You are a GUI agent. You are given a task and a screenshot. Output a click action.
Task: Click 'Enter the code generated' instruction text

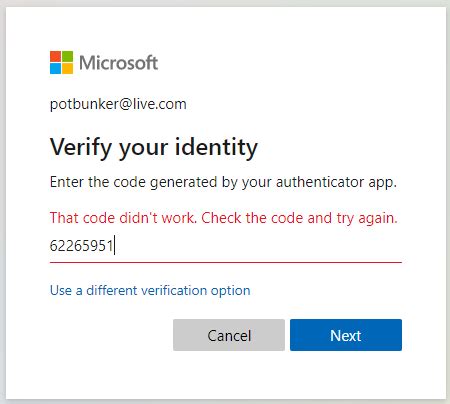tap(223, 182)
